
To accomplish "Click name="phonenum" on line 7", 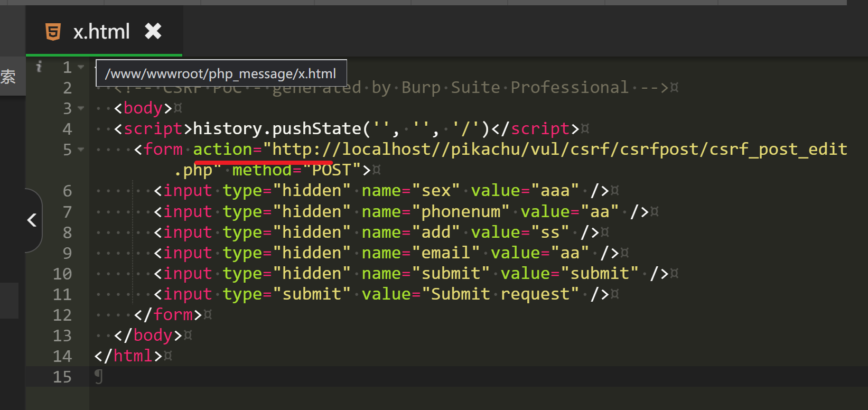I will (436, 212).
